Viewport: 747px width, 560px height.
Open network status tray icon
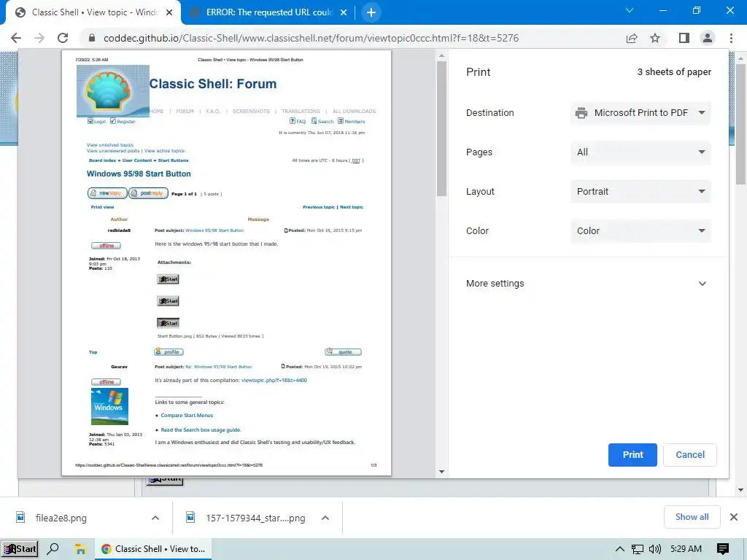638,549
